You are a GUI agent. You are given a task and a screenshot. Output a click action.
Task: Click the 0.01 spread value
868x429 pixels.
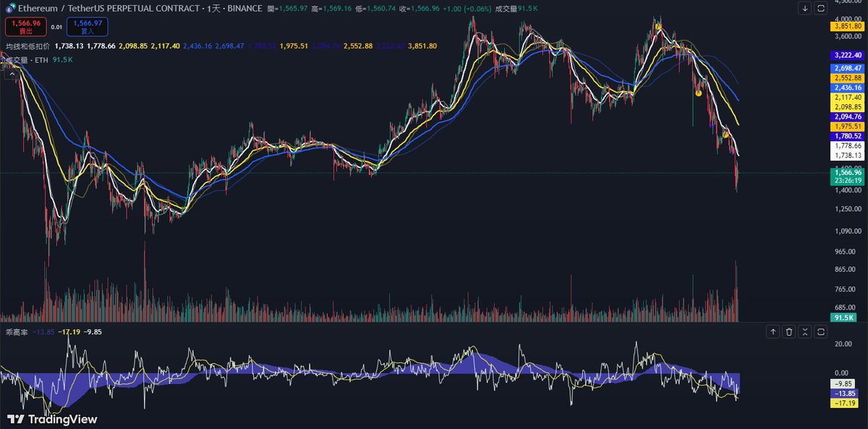(56, 27)
